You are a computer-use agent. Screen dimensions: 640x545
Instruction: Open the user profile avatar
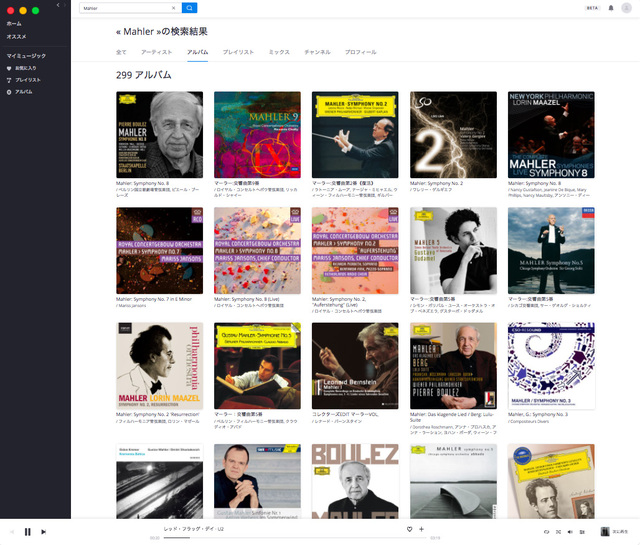tap(627, 8)
